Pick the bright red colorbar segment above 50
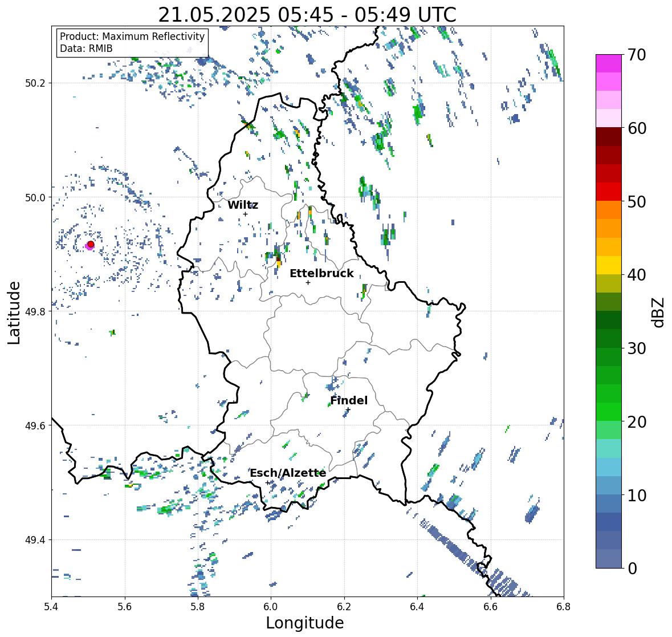 click(609, 192)
